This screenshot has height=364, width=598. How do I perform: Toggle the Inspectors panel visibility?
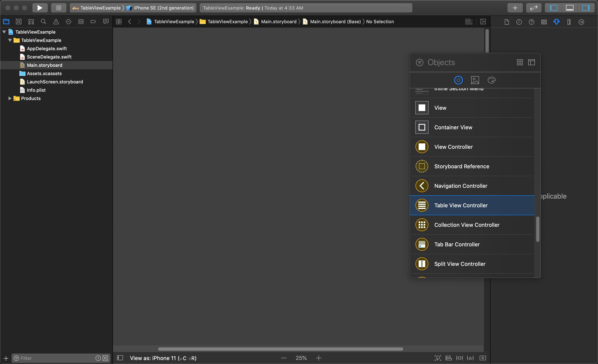coord(586,8)
